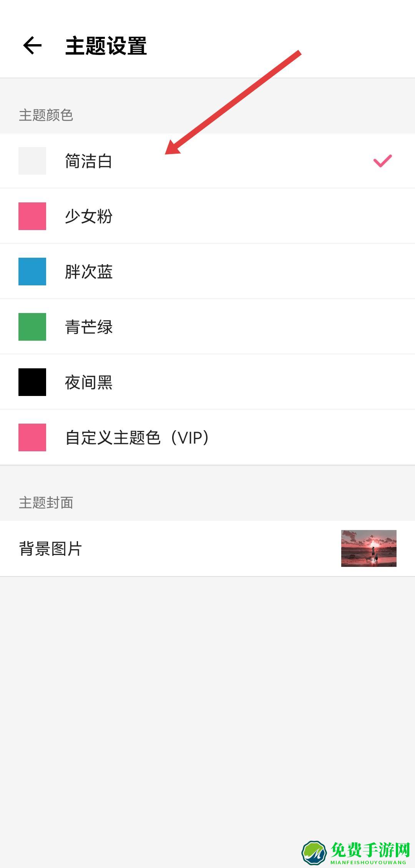Tap the 主题颜色 section header
Viewport: 415px width, 868px height.
pyautogui.click(x=46, y=115)
